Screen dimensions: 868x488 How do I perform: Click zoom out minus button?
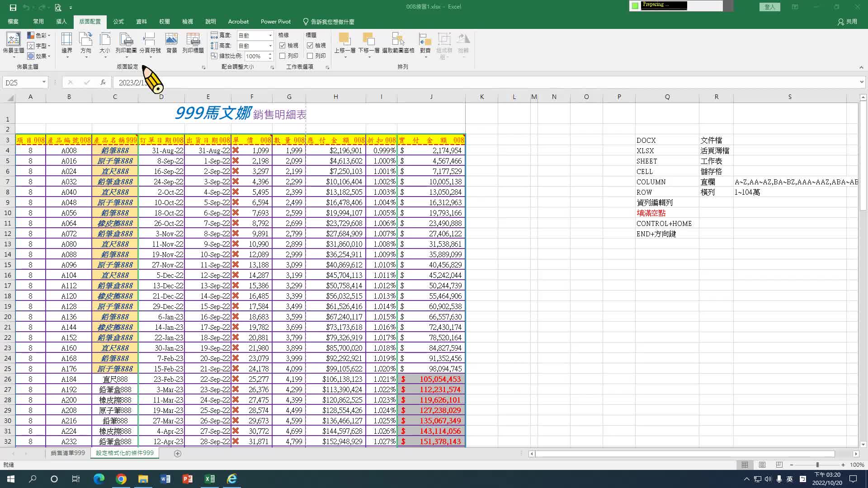[792, 465]
